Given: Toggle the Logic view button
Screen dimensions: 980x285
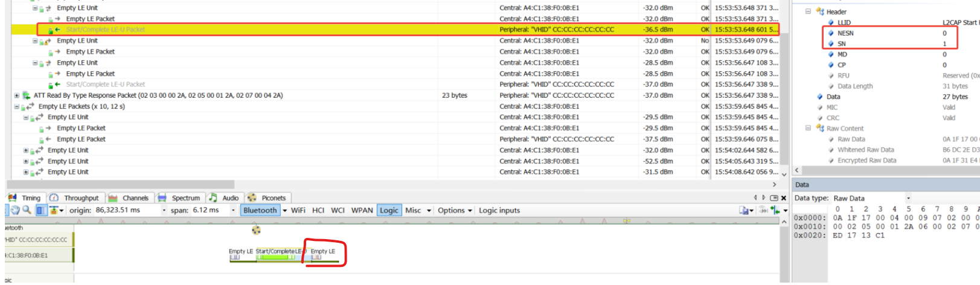Looking at the screenshot, I should click(389, 210).
